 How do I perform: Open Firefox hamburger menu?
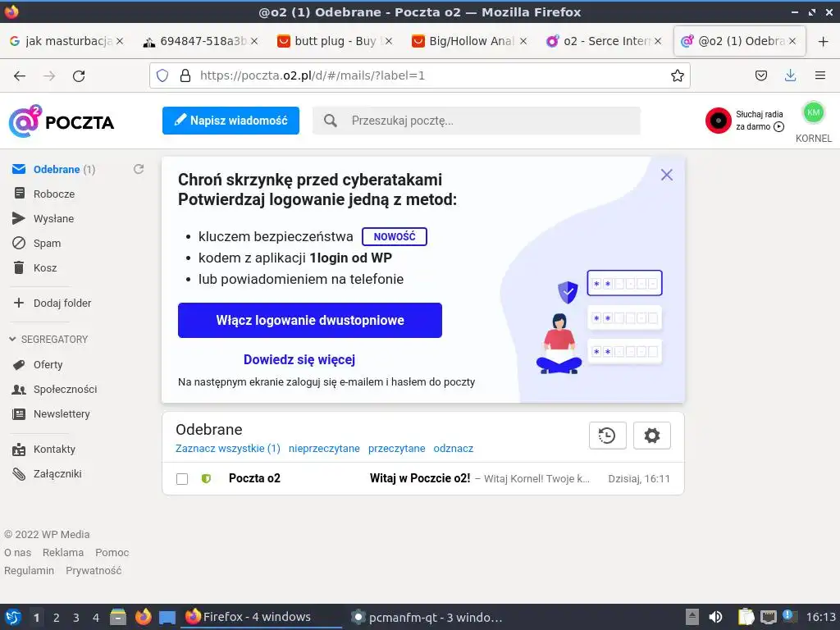[x=820, y=75]
